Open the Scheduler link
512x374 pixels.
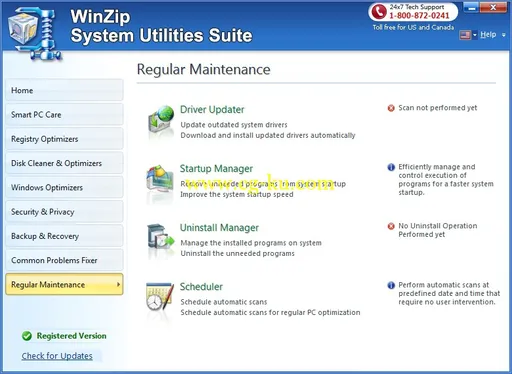(201, 287)
